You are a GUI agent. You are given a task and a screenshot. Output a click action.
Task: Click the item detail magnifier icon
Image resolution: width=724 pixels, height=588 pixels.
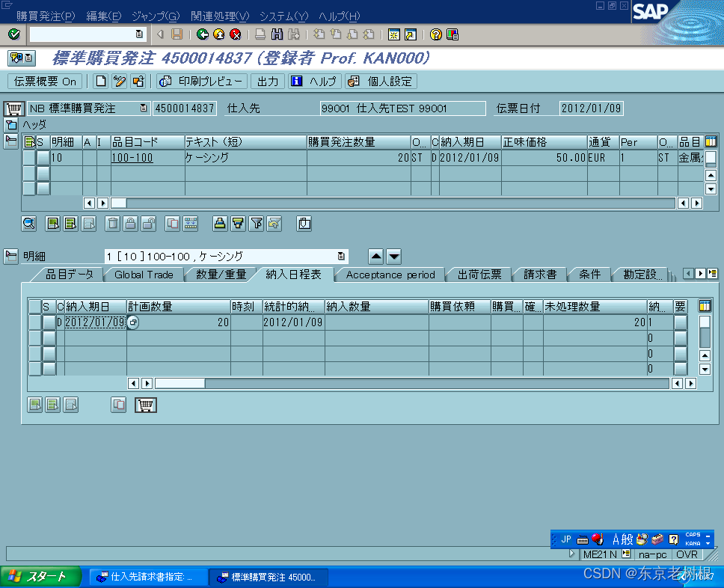click(29, 224)
